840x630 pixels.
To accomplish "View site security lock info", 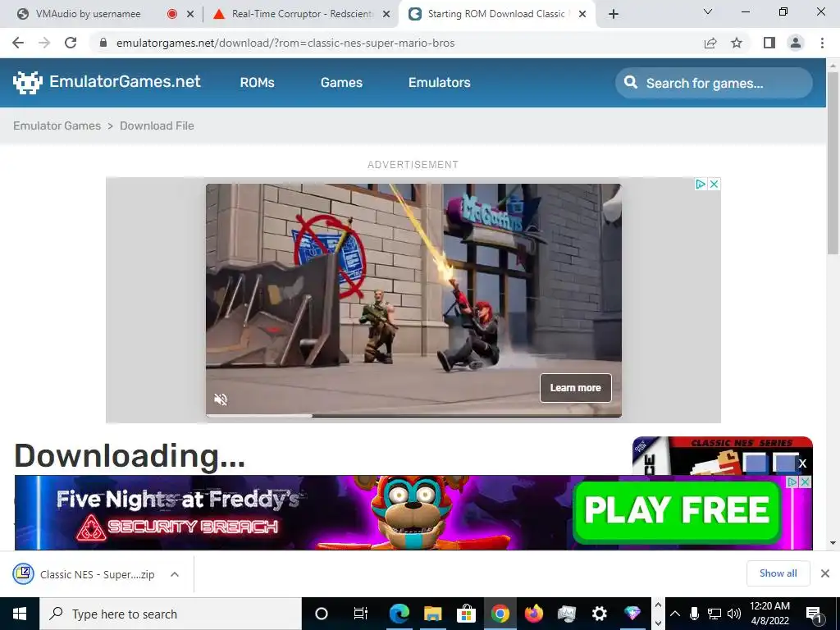I will (x=103, y=43).
